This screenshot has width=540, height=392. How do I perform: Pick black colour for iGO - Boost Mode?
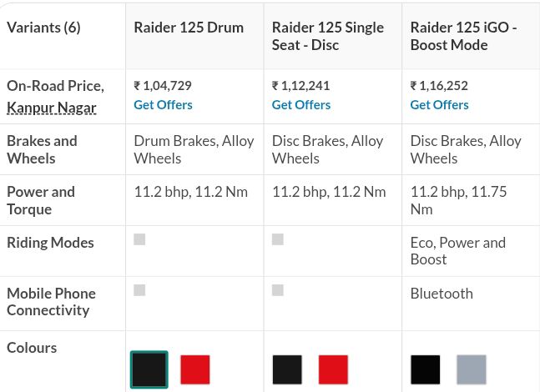425,369
